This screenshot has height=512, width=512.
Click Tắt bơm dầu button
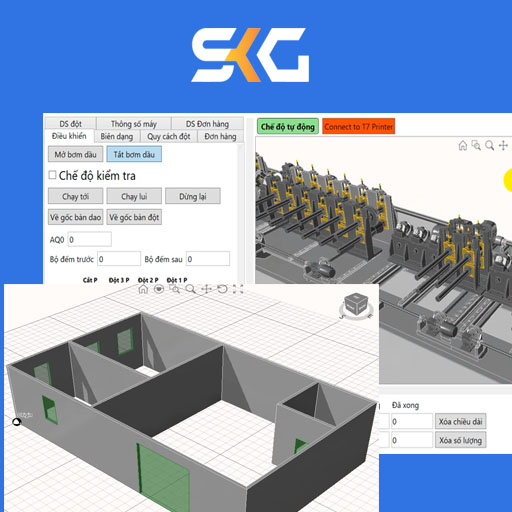[134, 154]
